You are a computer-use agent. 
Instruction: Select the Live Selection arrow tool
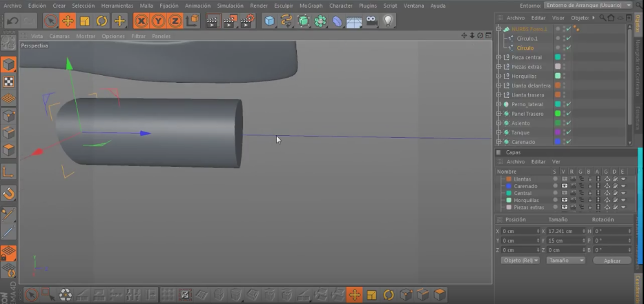tap(51, 21)
